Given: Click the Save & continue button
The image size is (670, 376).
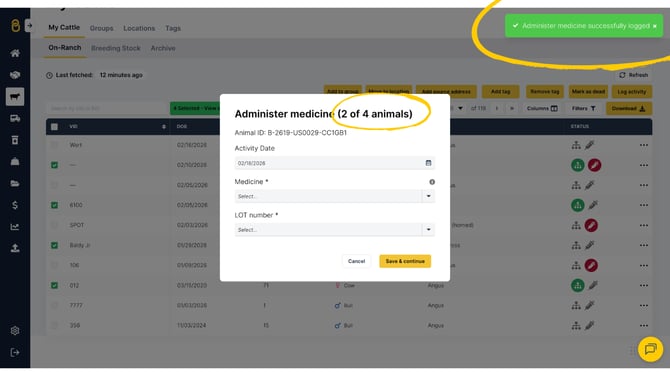Looking at the screenshot, I should 405,261.
